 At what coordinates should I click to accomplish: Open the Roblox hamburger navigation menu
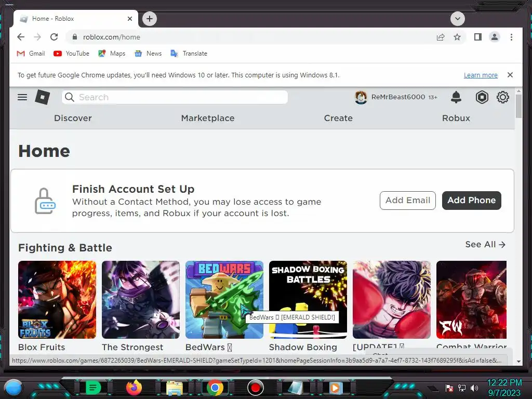[22, 97]
